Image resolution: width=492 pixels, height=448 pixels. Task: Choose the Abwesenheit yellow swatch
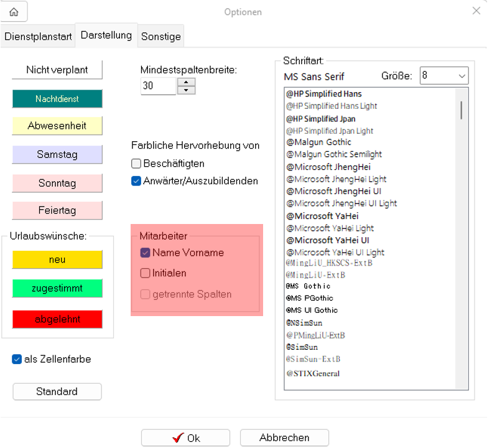point(57,126)
